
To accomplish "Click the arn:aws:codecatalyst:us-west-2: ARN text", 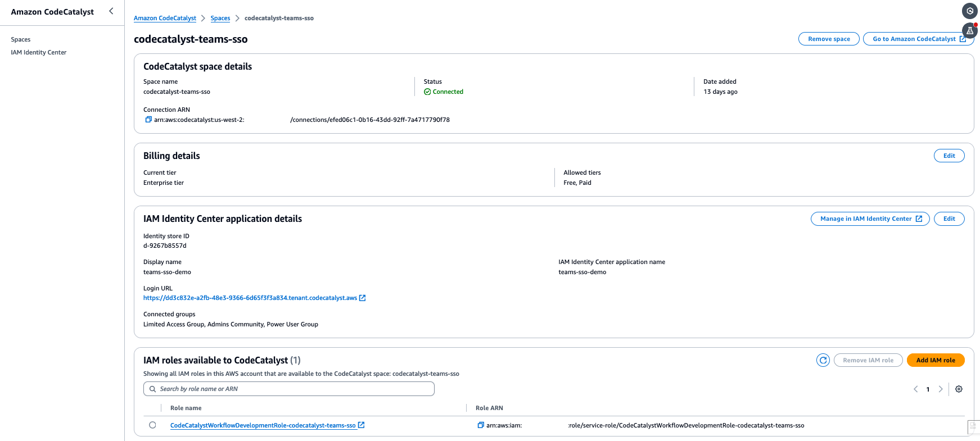I will tap(199, 120).
